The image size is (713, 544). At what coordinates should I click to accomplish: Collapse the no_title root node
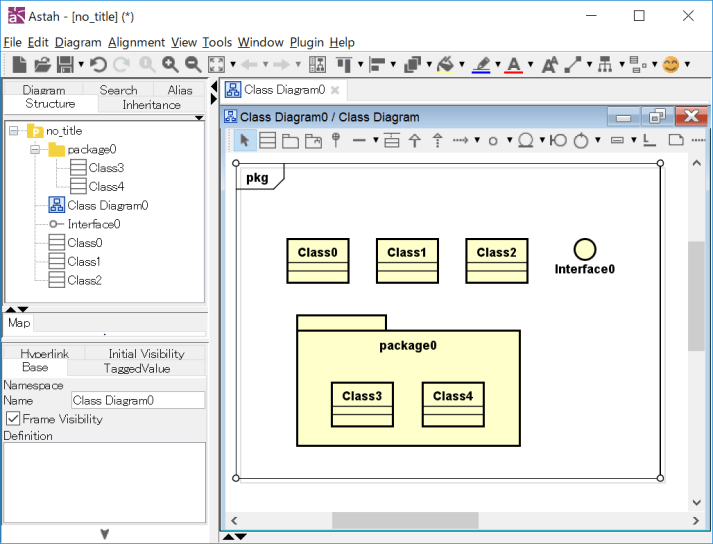[14, 130]
